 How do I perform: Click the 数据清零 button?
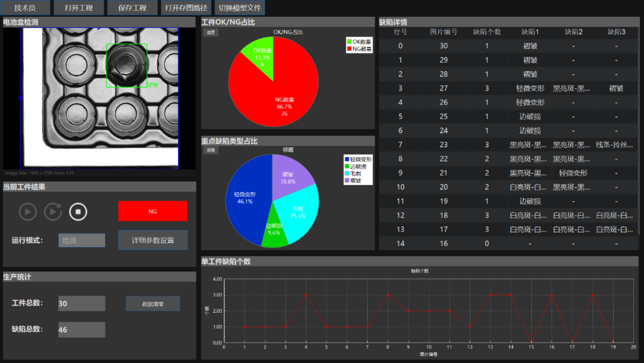(x=153, y=303)
